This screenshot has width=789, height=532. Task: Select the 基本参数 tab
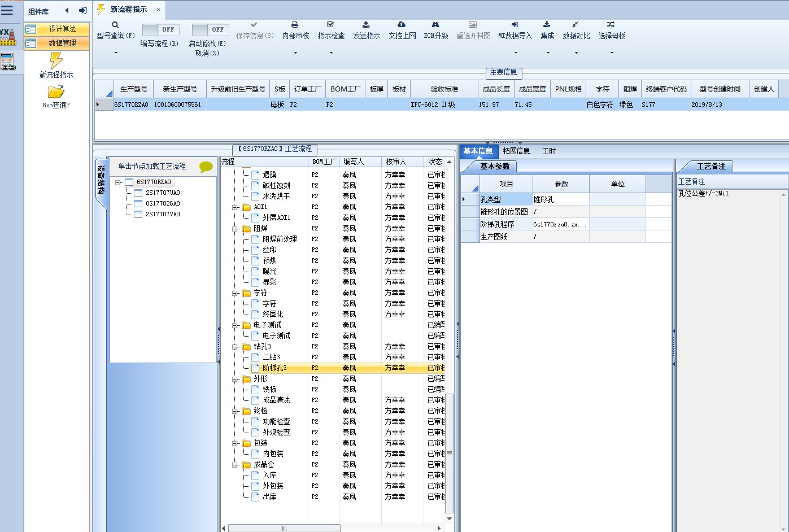pyautogui.click(x=494, y=166)
